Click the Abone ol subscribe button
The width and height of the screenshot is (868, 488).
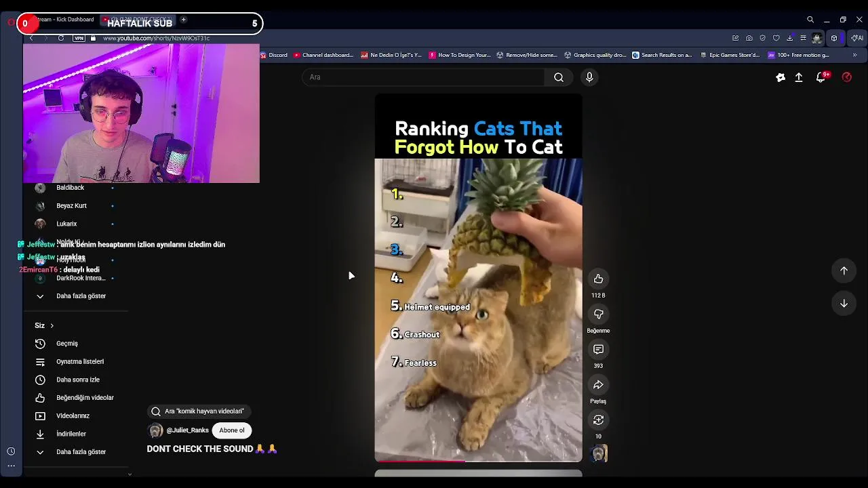point(231,430)
